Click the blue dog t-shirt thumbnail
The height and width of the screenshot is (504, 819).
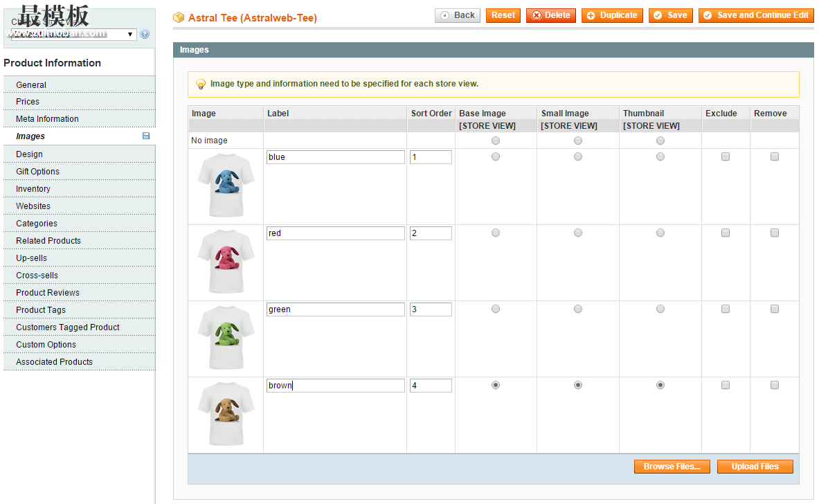click(x=226, y=185)
